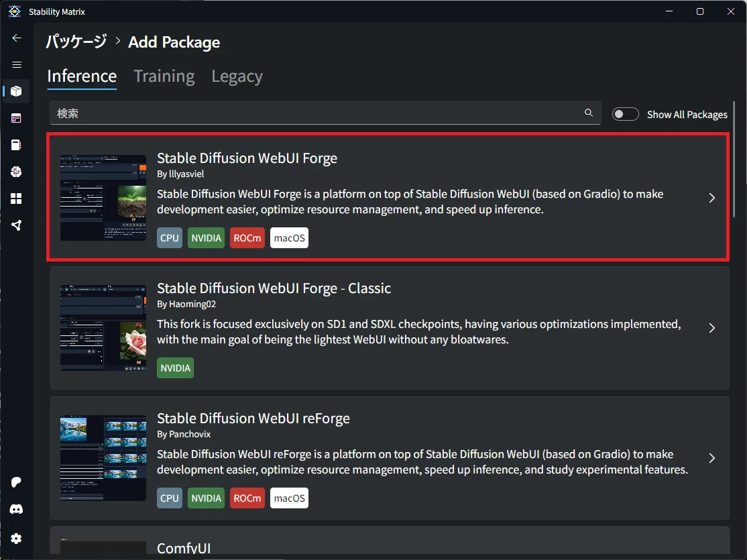Click 'By Panchovix' author text
This screenshot has width=747, height=560.
[184, 434]
